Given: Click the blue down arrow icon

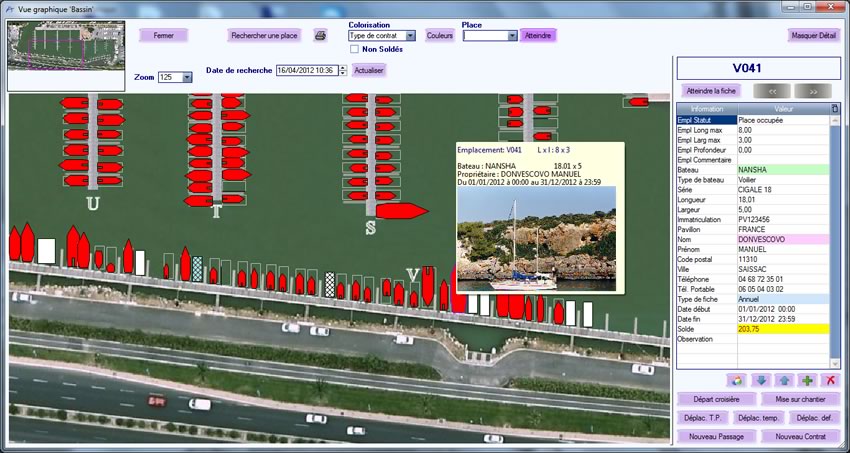Looking at the screenshot, I should [761, 380].
